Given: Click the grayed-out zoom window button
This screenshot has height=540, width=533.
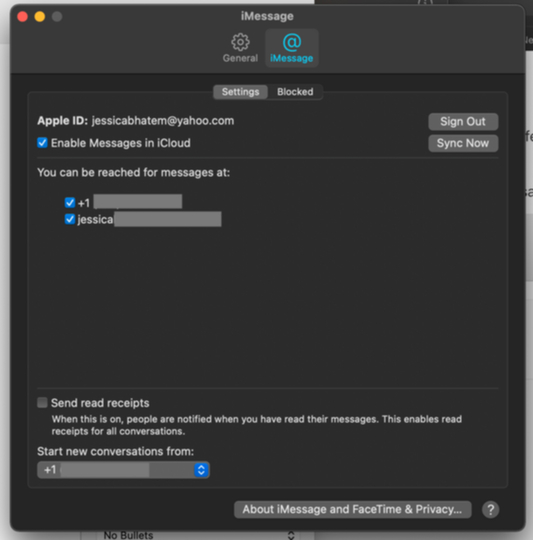Looking at the screenshot, I should click(57, 17).
